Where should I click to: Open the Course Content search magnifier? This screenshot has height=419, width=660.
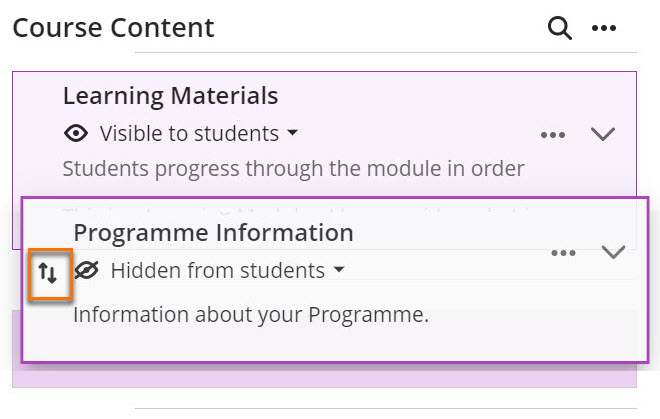point(559,28)
